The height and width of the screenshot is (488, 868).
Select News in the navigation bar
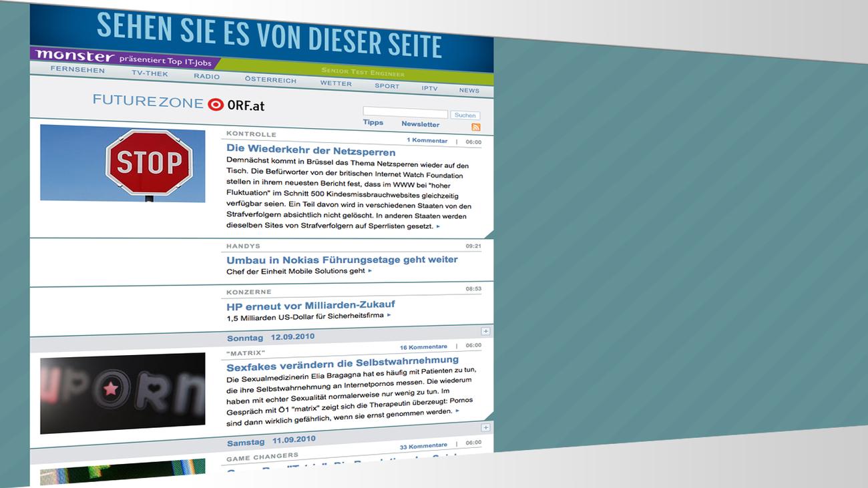[469, 90]
